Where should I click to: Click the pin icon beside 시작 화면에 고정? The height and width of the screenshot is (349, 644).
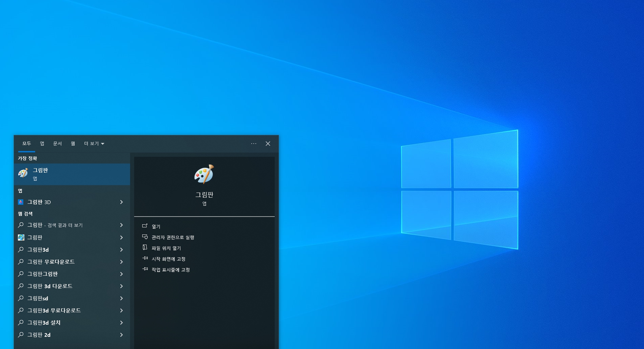(145, 258)
